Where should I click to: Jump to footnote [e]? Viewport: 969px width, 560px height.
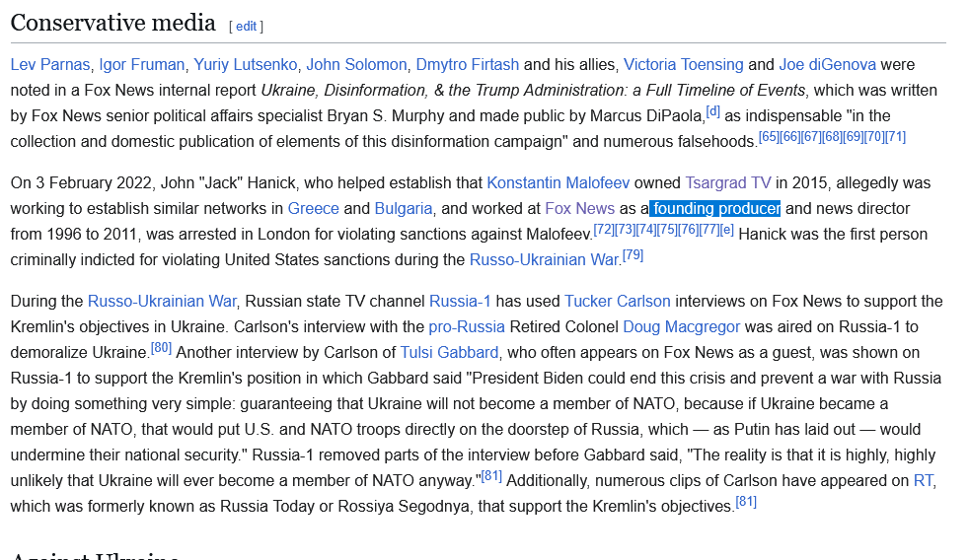pos(726,230)
